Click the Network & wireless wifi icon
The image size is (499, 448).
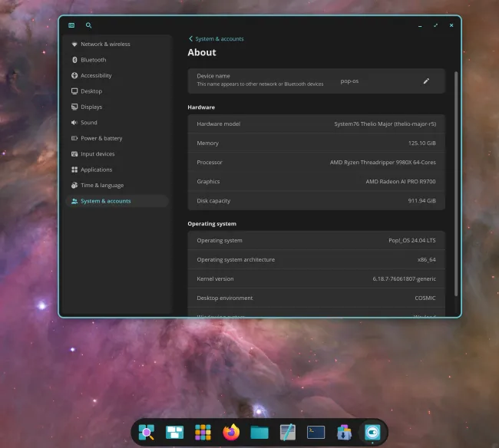click(74, 44)
